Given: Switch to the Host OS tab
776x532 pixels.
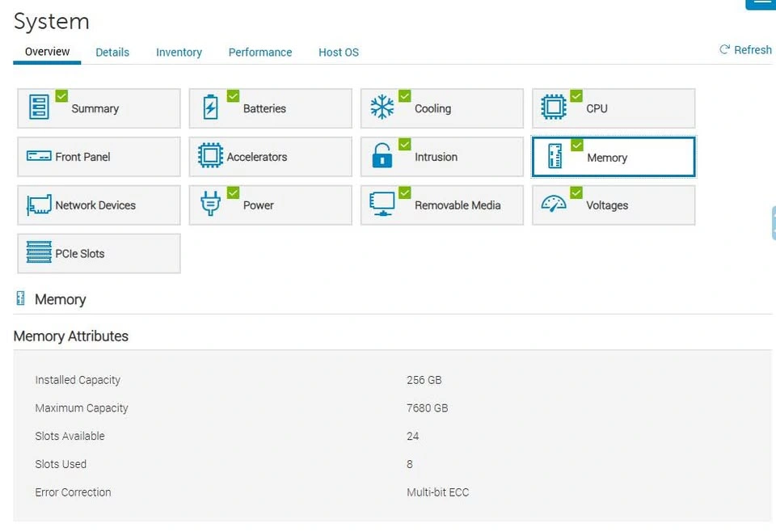Looking at the screenshot, I should click(339, 53).
